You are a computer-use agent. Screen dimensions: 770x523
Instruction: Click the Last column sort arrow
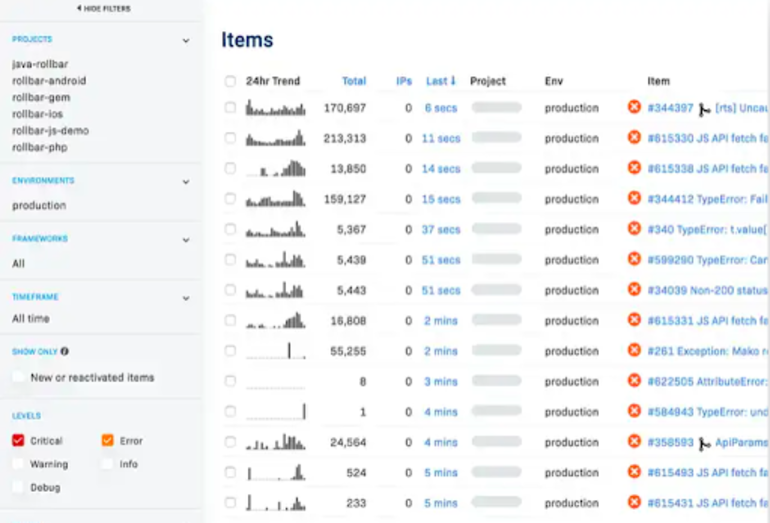pos(453,81)
